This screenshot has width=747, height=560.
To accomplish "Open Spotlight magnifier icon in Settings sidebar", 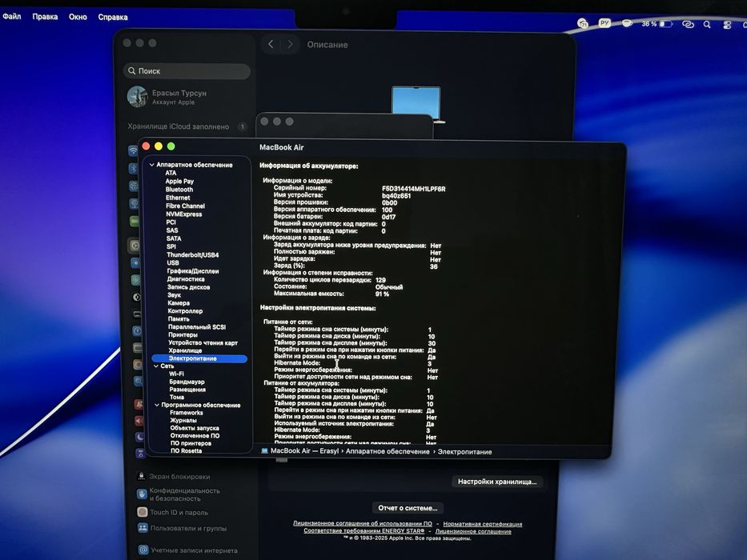I will point(138,381).
